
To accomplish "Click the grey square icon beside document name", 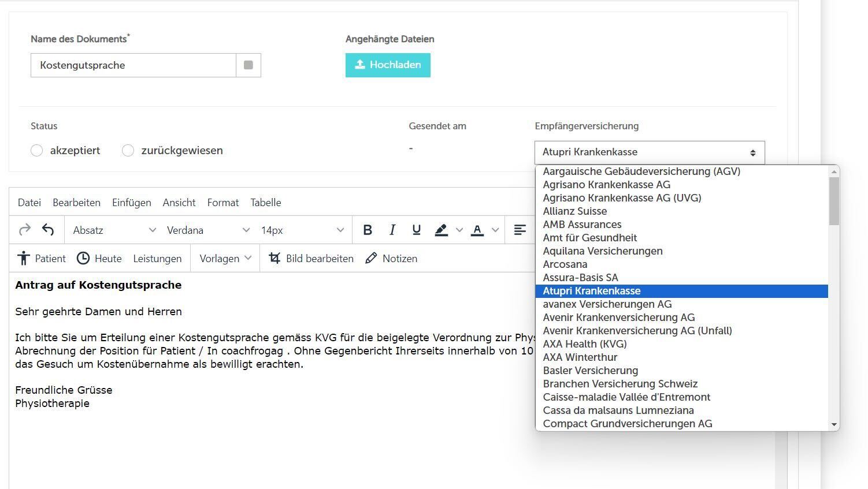I will click(248, 65).
